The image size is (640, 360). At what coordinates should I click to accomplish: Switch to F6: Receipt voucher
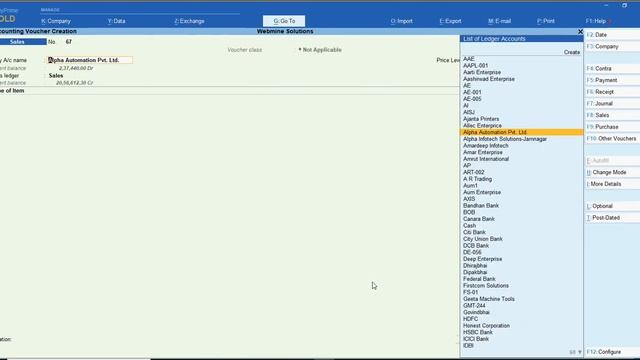coord(612,92)
